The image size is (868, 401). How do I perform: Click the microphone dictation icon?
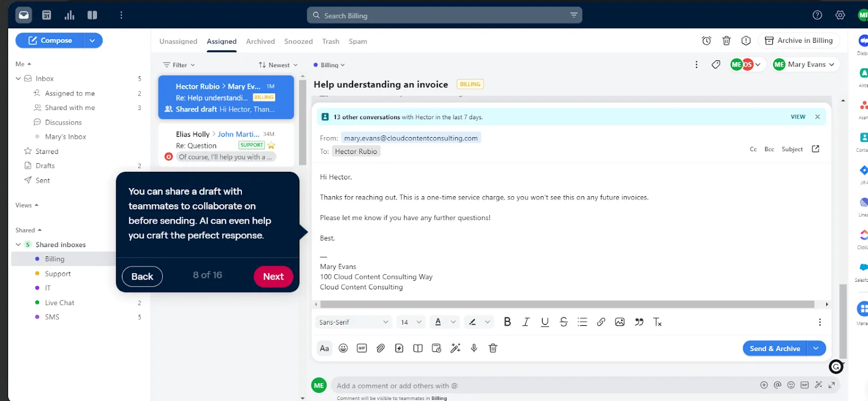(x=474, y=348)
